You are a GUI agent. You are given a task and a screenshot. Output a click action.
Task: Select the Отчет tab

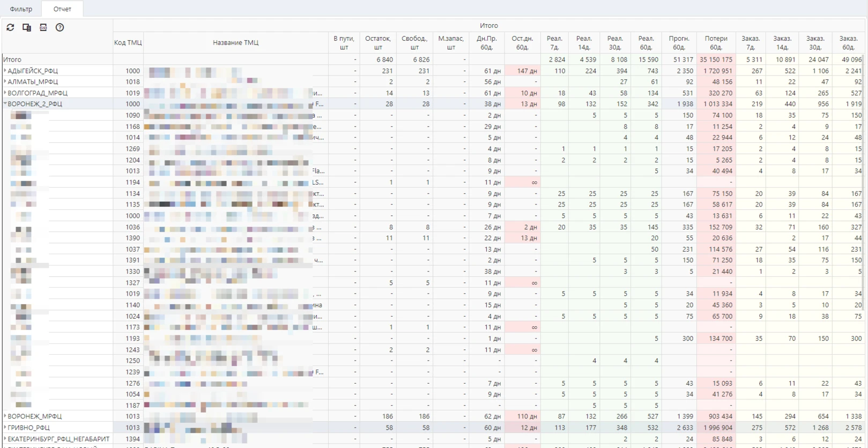pos(62,9)
